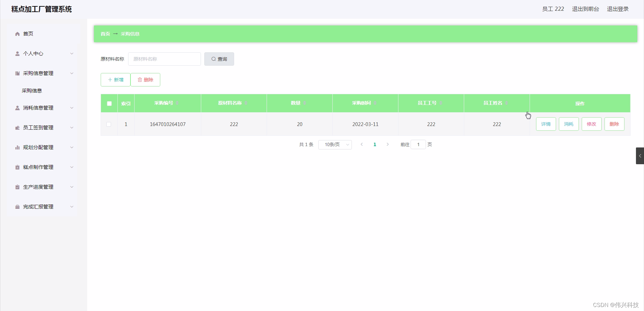Click the 详情 button for the record

click(x=545, y=124)
